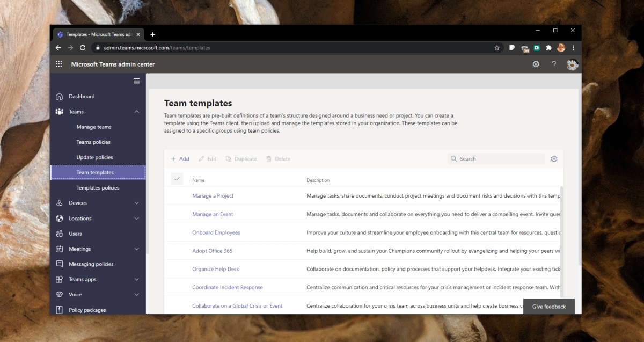
Task: Open the app launcher waffle icon
Action: (59, 64)
